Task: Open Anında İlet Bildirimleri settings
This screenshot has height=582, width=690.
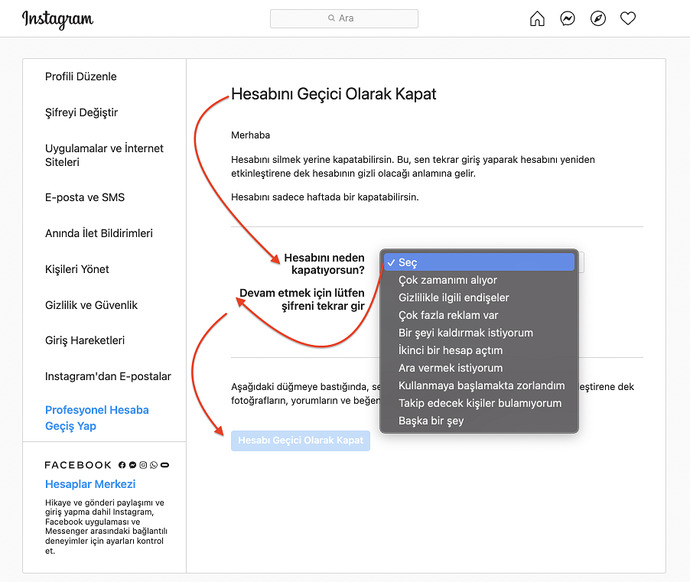Action: (x=99, y=233)
